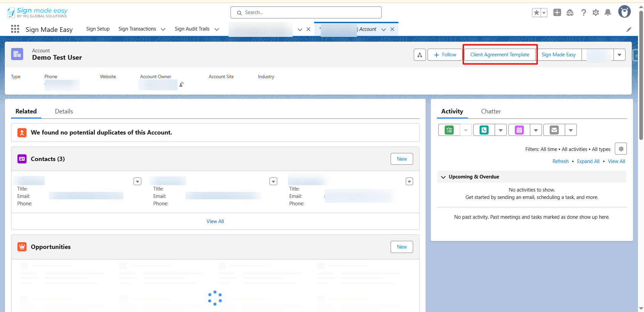
Task: Create a new opportunity with New
Action: click(x=402, y=247)
